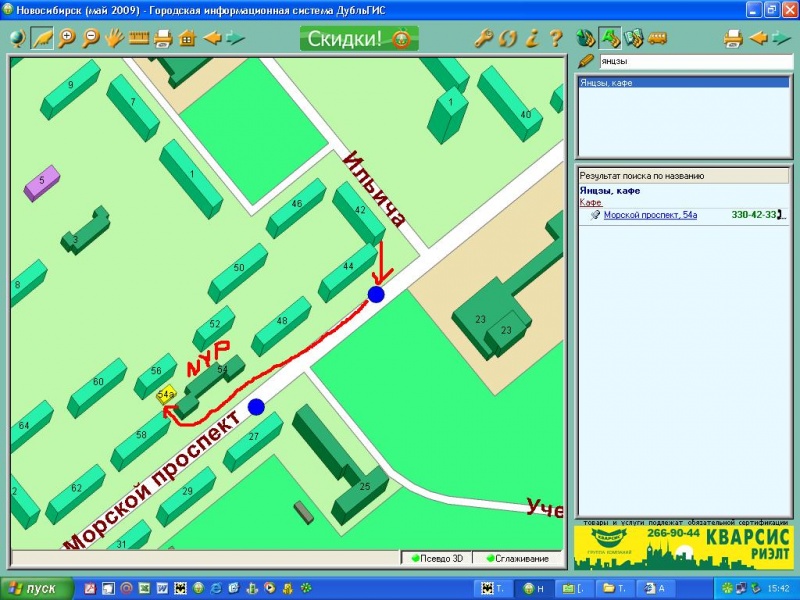The image size is (800, 600).
Task: Click the printer icon in the map toolbar
Action: (162, 39)
